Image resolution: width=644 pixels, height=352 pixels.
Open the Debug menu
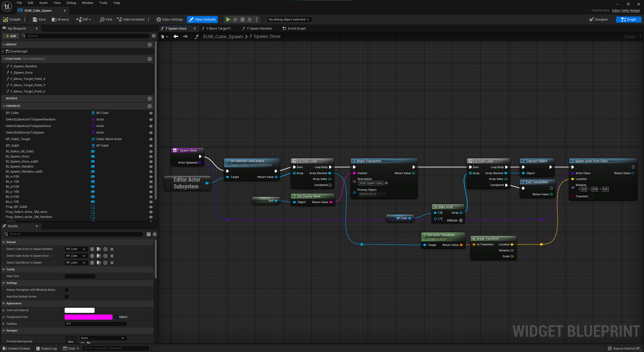click(71, 3)
